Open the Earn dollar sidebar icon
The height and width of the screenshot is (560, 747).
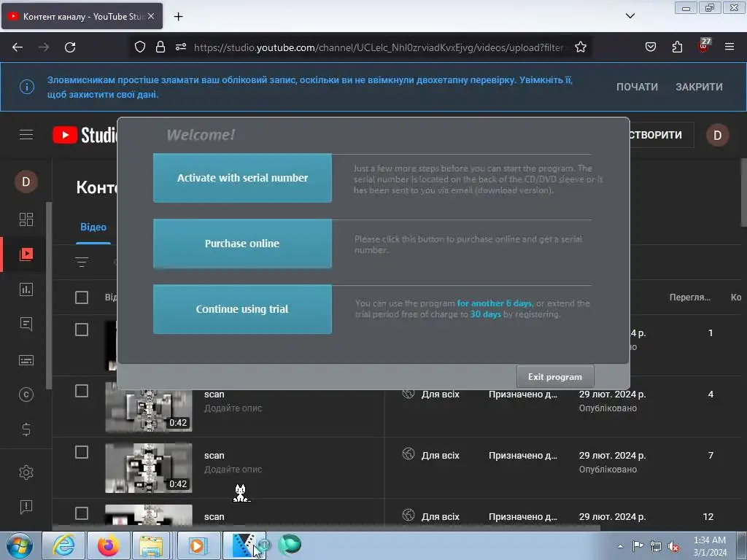pos(26,429)
